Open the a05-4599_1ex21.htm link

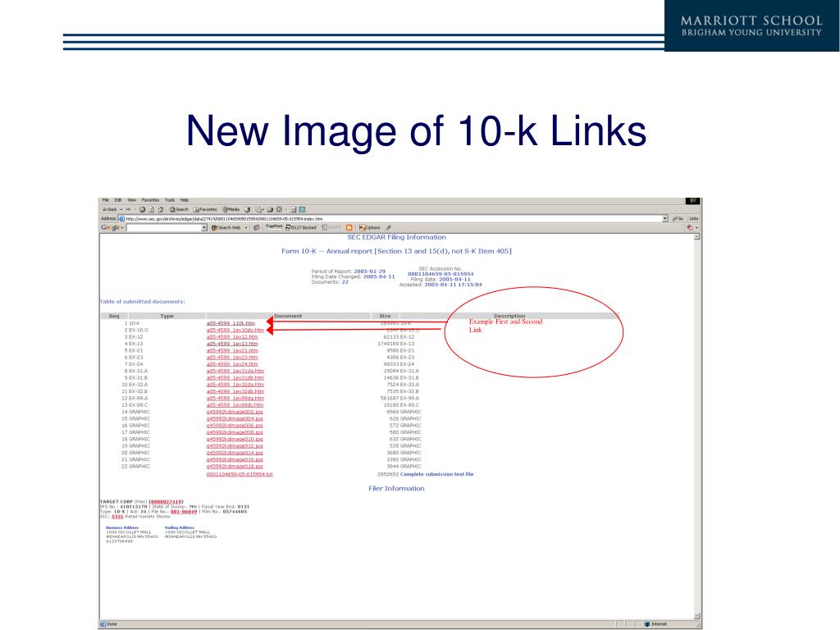[x=232, y=350]
